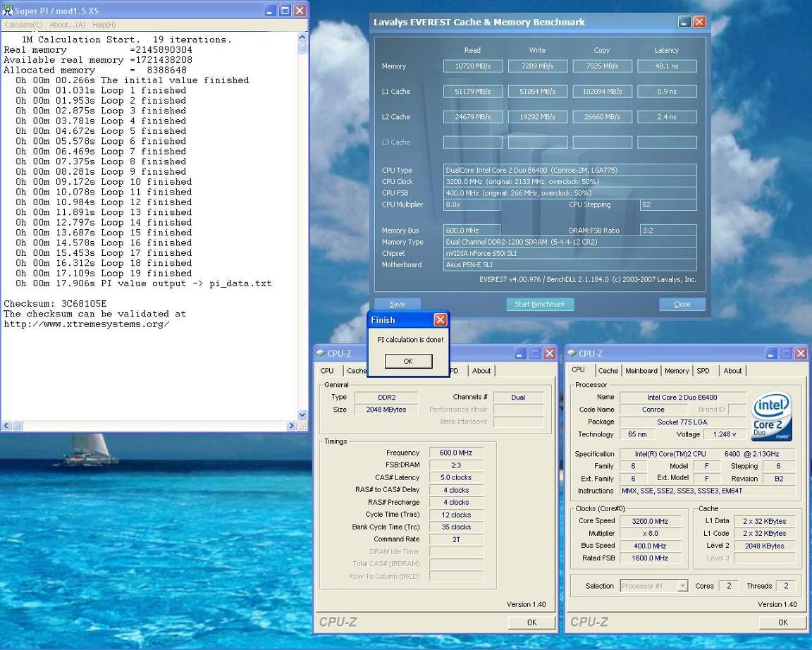This screenshot has width=812, height=650.
Task: Select the Memory Latency value 48.1 ns
Action: 667,66
